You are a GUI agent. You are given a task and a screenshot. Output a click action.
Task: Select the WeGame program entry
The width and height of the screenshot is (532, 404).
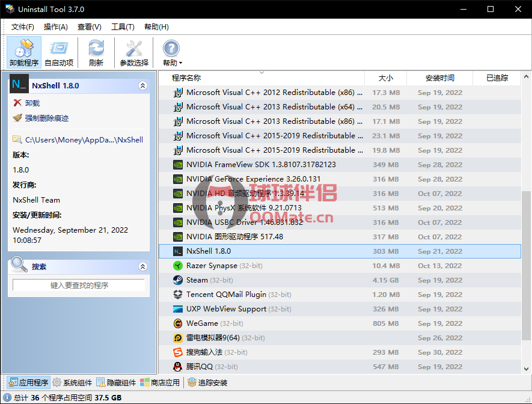202,323
